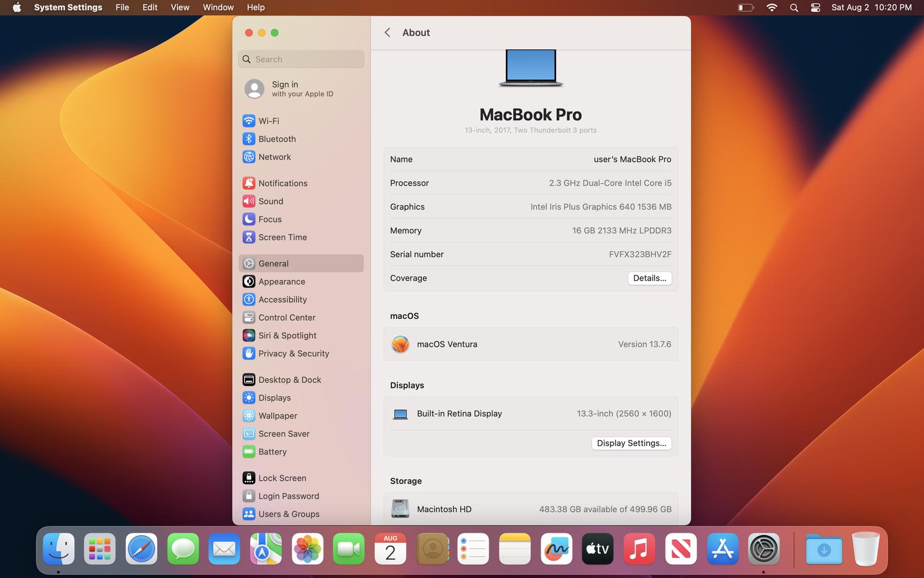
Task: Click the Search field in sidebar
Action: point(301,59)
